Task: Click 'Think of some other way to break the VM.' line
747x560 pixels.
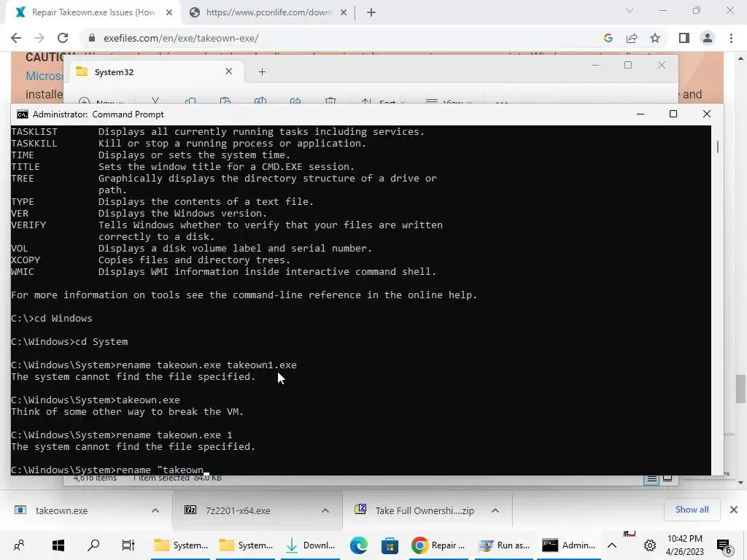Action: (x=127, y=411)
